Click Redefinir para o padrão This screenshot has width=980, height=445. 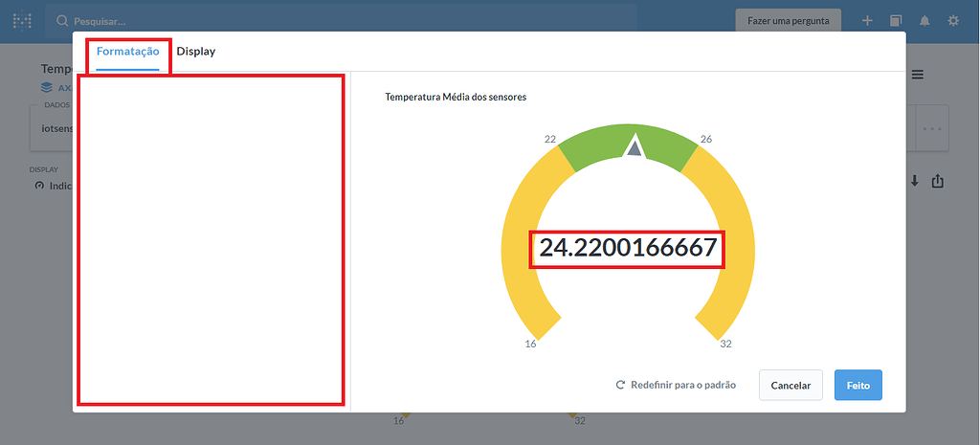coord(676,385)
